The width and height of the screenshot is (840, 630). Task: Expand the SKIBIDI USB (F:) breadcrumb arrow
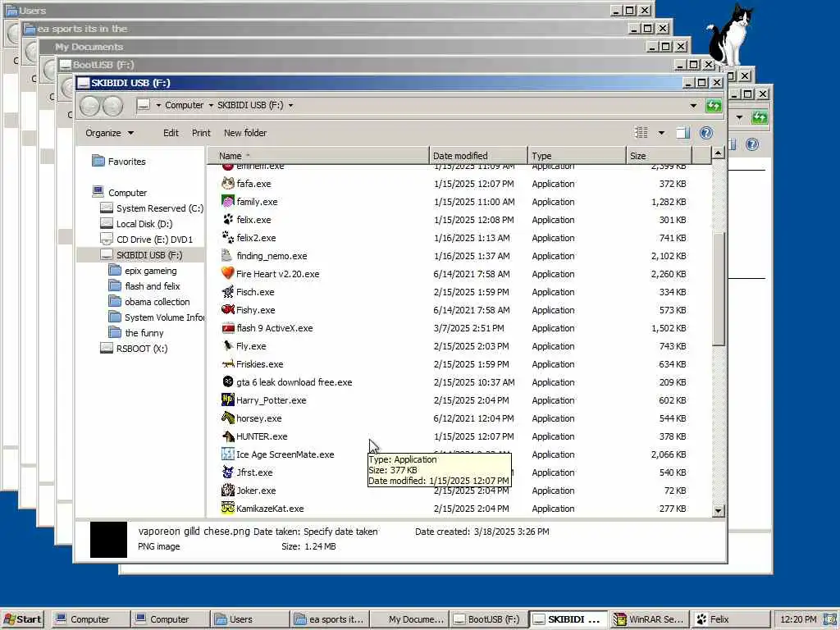coord(291,106)
